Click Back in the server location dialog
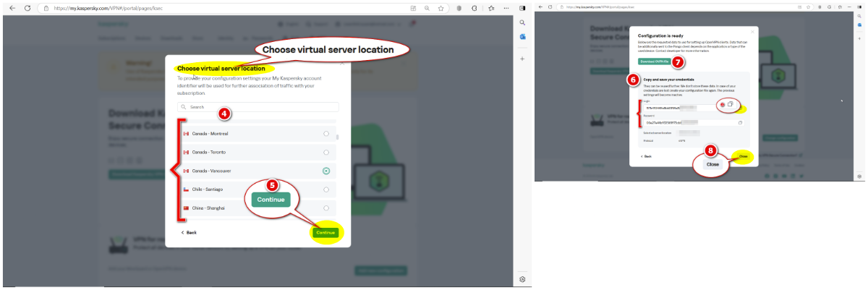Viewport: 868px width, 290px height. (x=188, y=233)
